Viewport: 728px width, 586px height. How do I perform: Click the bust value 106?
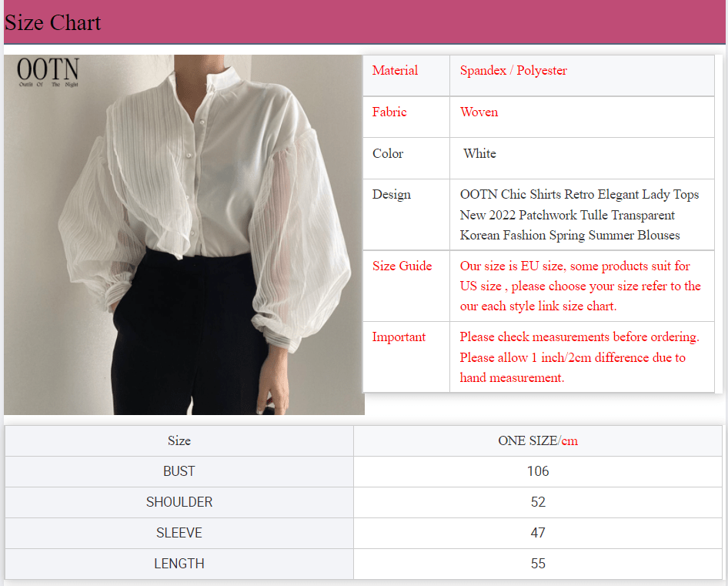(538, 471)
